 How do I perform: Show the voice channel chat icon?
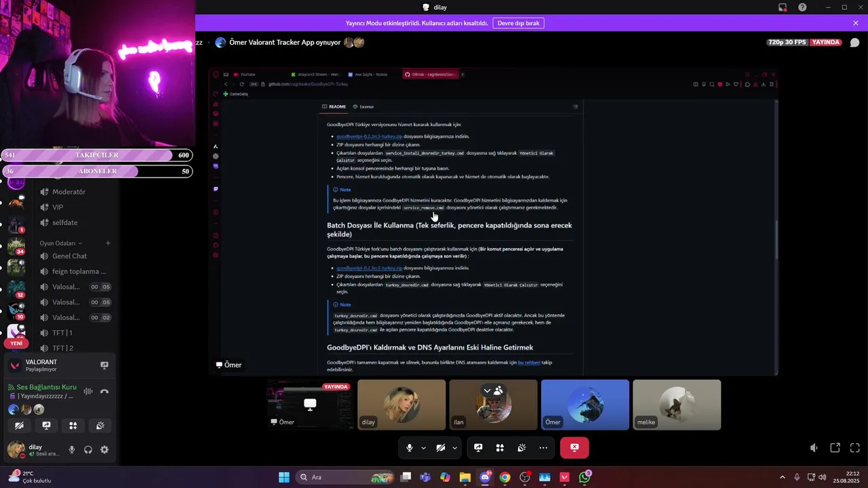tap(854, 43)
